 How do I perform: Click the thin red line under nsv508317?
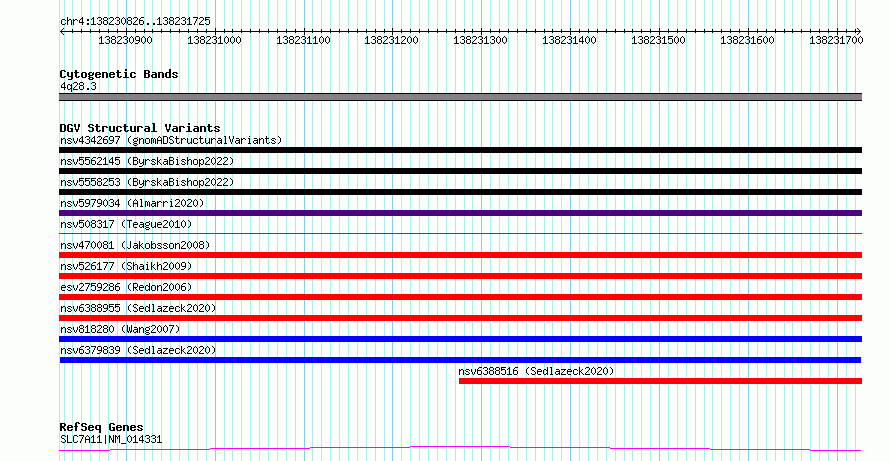click(460, 233)
